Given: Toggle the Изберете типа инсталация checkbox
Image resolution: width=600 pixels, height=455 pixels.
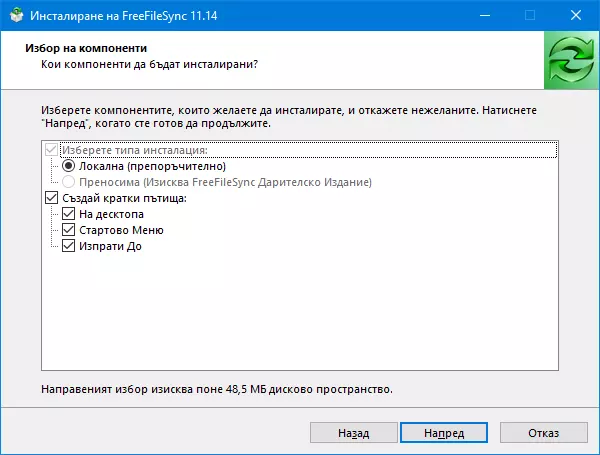Looking at the screenshot, I should pyautogui.click(x=51, y=150).
